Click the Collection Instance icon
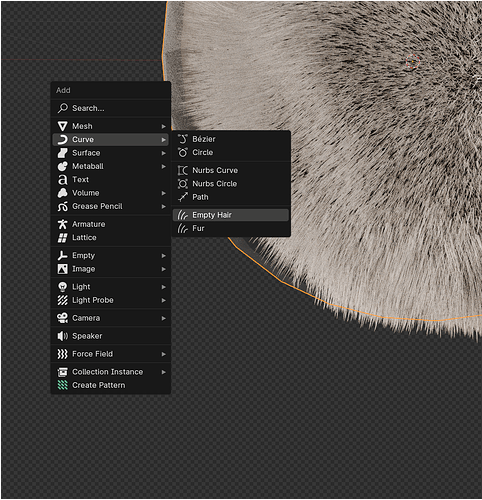 coord(63,372)
